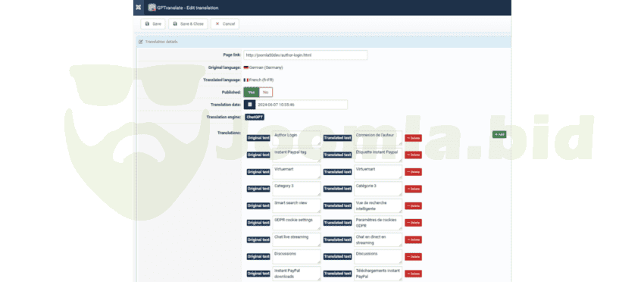The width and height of the screenshot is (644, 282).
Task: Set Published to Yes
Action: pyautogui.click(x=252, y=92)
